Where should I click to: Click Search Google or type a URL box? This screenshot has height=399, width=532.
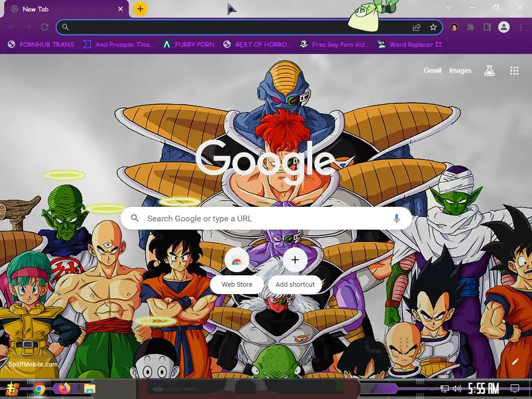click(x=267, y=218)
